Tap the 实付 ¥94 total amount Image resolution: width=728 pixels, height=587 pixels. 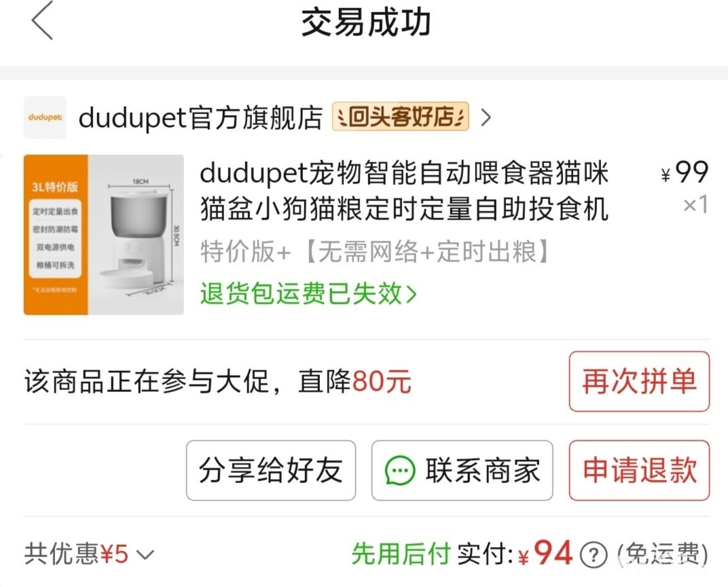515,554
